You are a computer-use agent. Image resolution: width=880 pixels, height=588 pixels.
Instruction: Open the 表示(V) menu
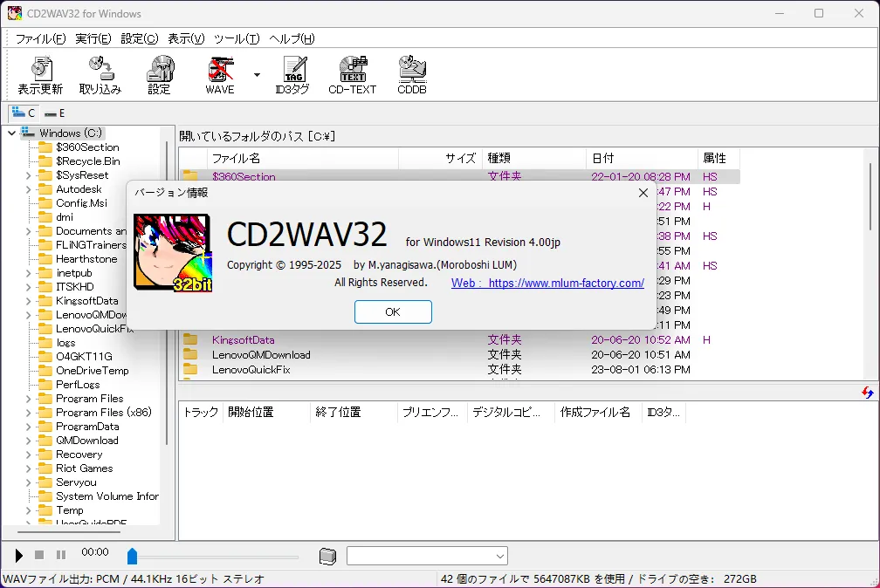click(x=186, y=38)
